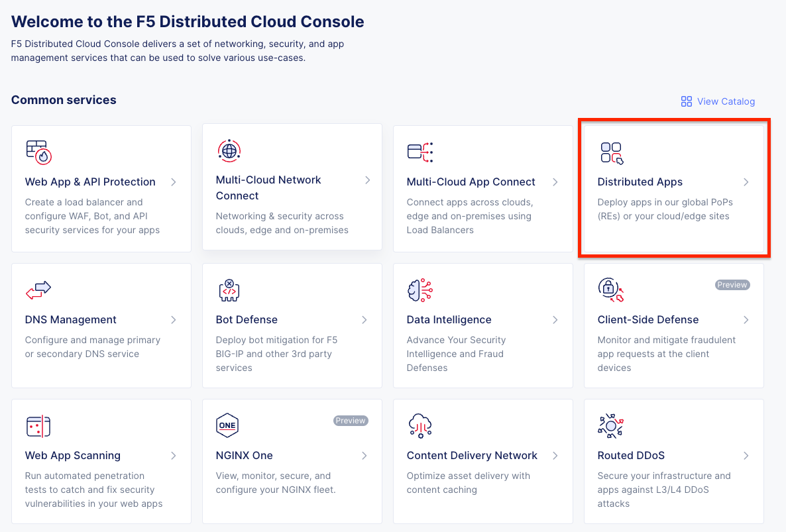Viewport: 786px width, 532px height.
Task: Click the catalog grid icon beside View Catalog
Action: click(685, 101)
